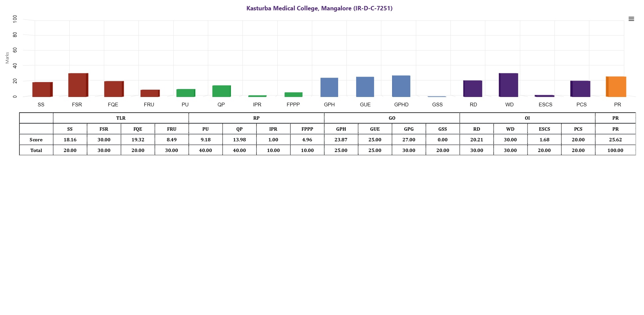Click the GSS score value 0.00

443,140
